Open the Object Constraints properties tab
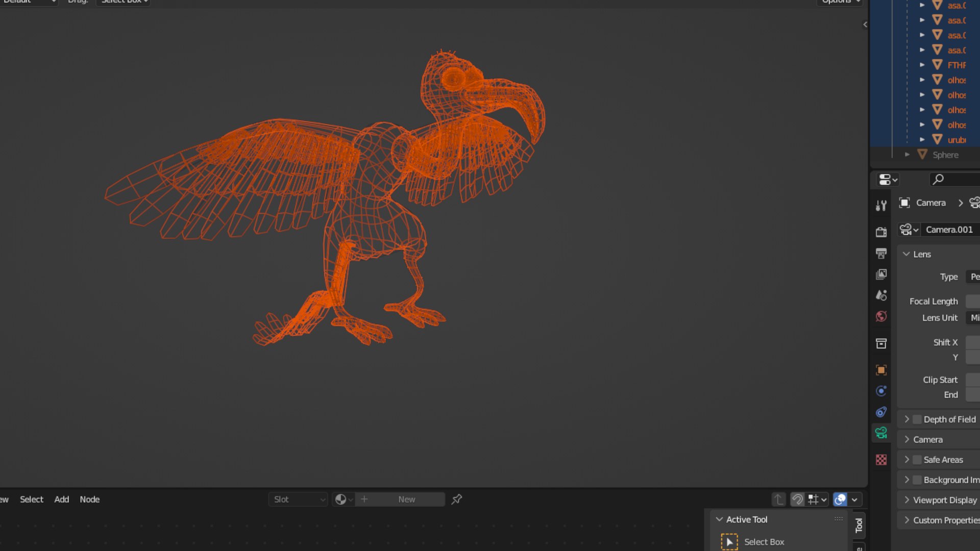Image resolution: width=980 pixels, height=551 pixels. click(881, 412)
